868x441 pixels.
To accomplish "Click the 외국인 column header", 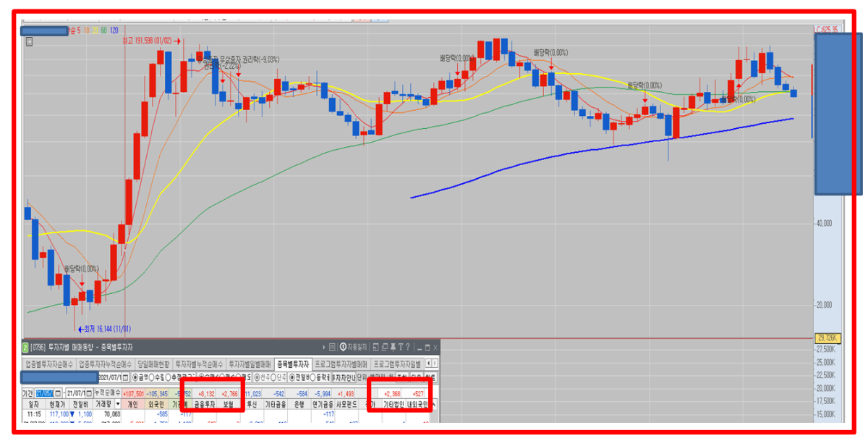I will [156, 405].
